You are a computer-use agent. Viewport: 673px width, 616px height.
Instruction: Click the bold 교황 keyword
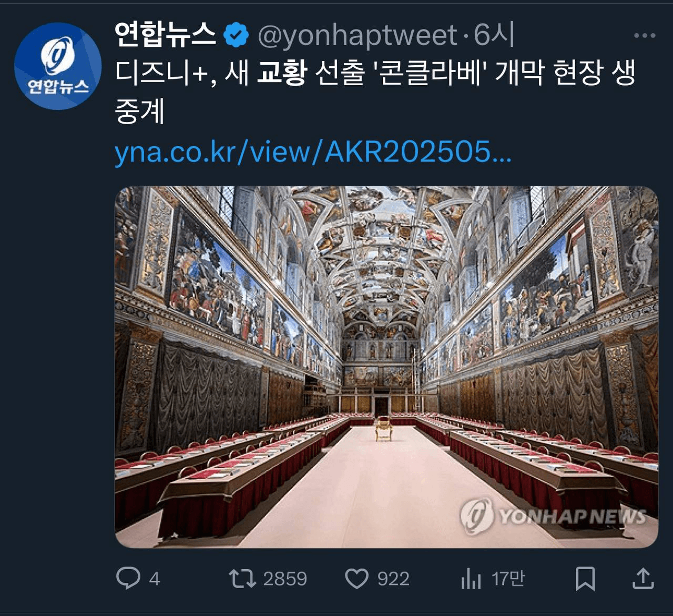point(281,73)
